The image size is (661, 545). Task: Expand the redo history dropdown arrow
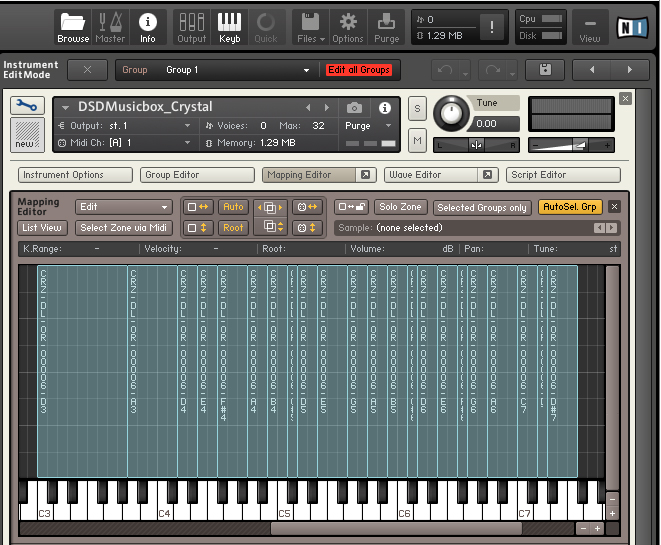[512, 74]
